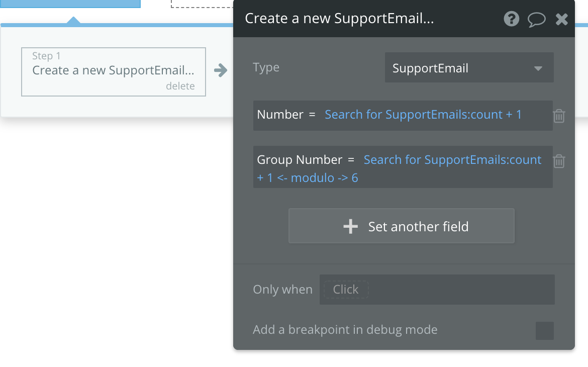
Task: Click delete link in Step 1
Action: [x=180, y=86]
